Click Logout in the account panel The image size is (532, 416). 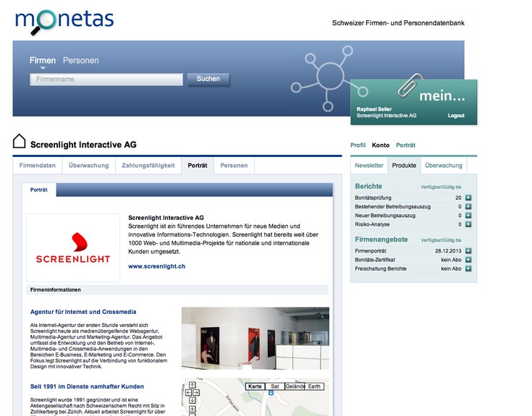[x=456, y=116]
